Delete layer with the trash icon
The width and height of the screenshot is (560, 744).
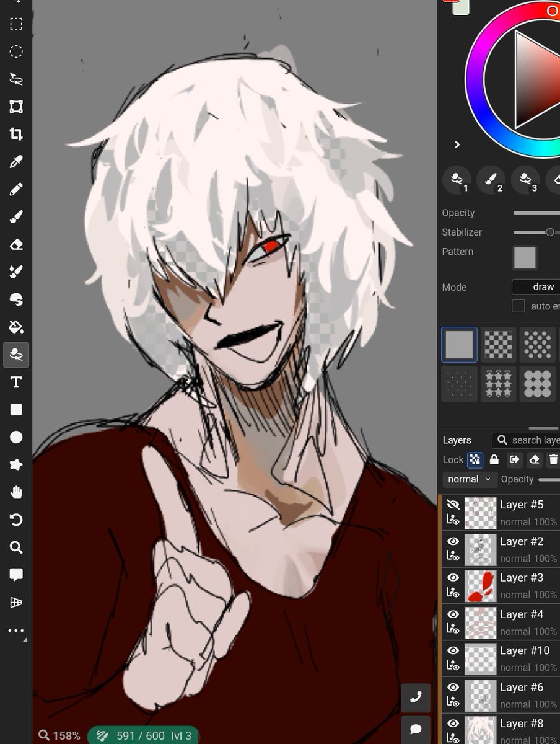[x=553, y=459]
